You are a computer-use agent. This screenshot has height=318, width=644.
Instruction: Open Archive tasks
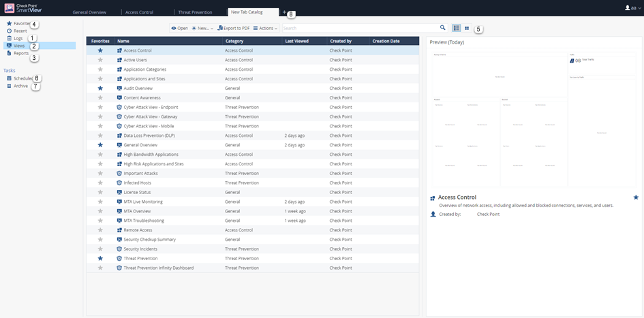click(x=17, y=86)
